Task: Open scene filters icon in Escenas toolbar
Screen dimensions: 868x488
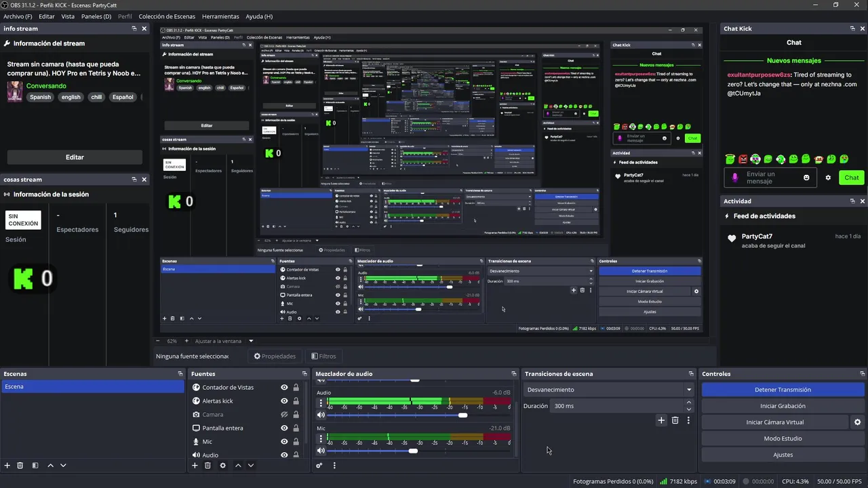Action: tap(35, 466)
